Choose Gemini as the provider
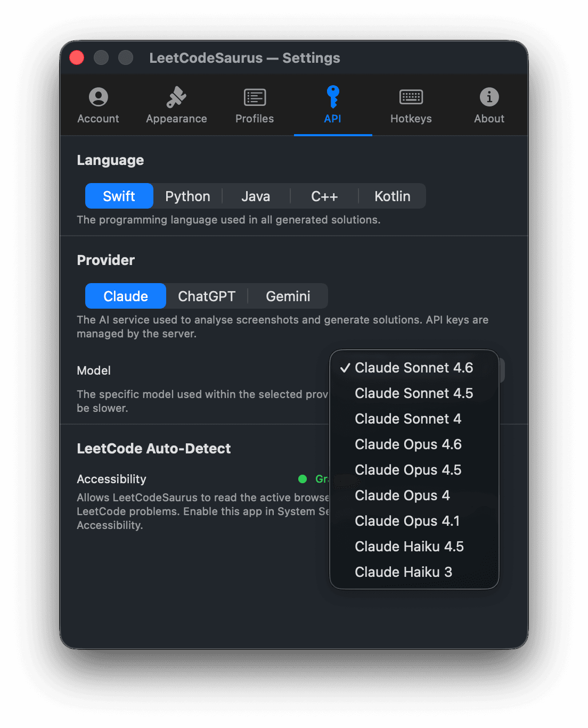The image size is (588, 728). click(288, 296)
